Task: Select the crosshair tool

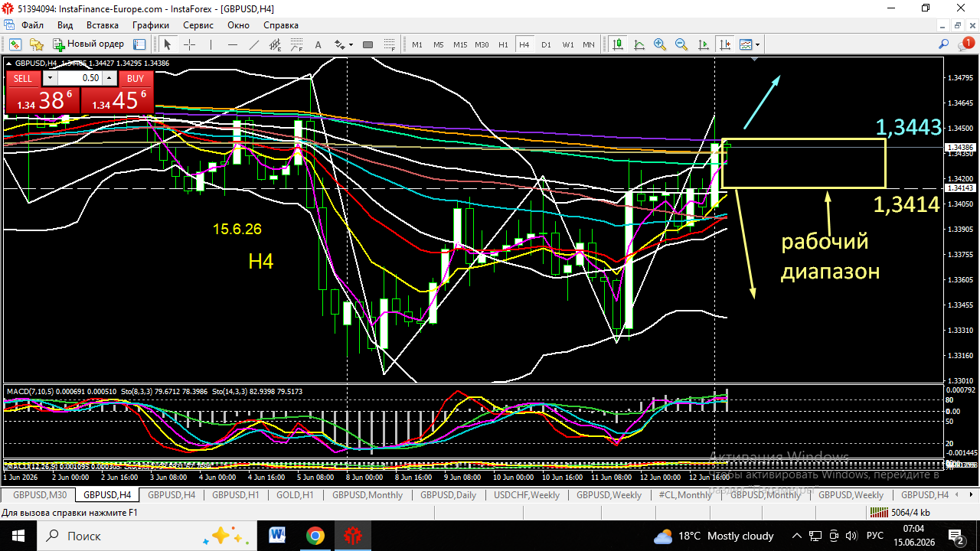Action: (x=189, y=44)
